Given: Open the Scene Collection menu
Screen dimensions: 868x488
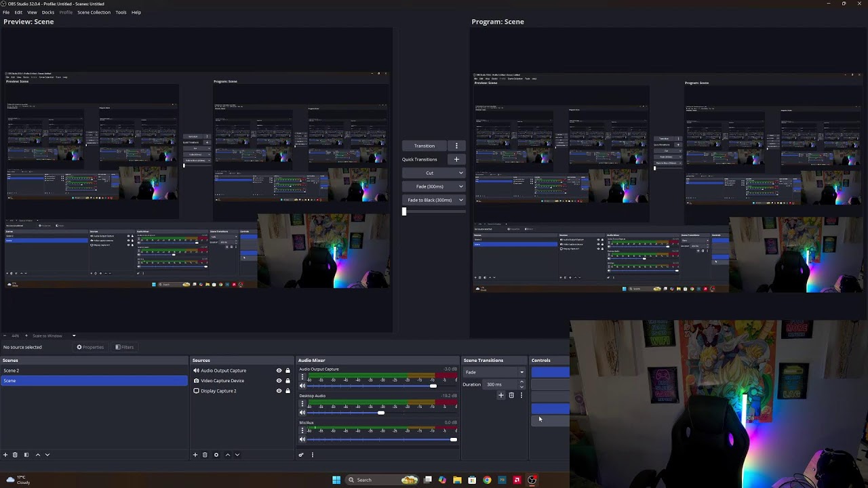Looking at the screenshot, I should [94, 12].
